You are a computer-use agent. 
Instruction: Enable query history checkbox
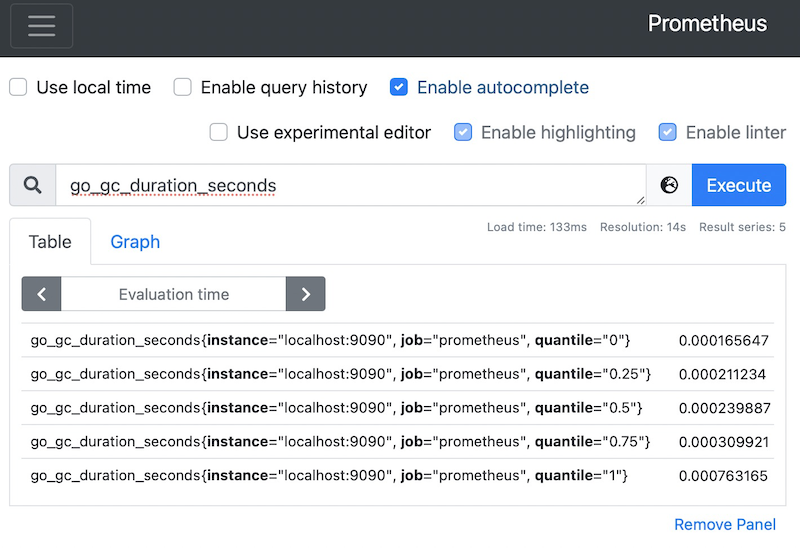183,87
